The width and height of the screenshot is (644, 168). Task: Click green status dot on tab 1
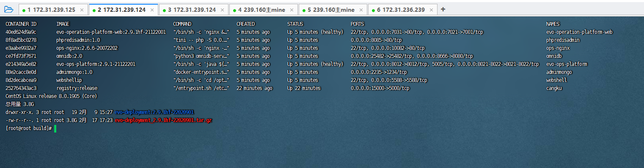click(x=24, y=10)
